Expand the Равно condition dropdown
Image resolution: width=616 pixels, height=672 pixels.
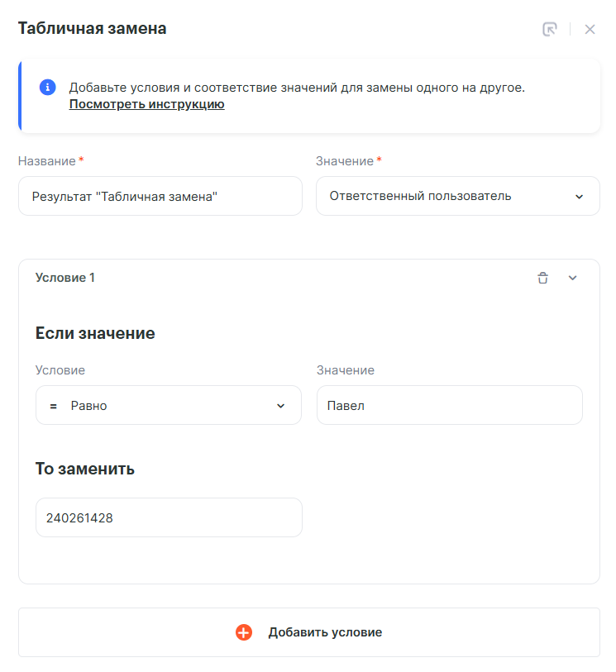point(168,405)
